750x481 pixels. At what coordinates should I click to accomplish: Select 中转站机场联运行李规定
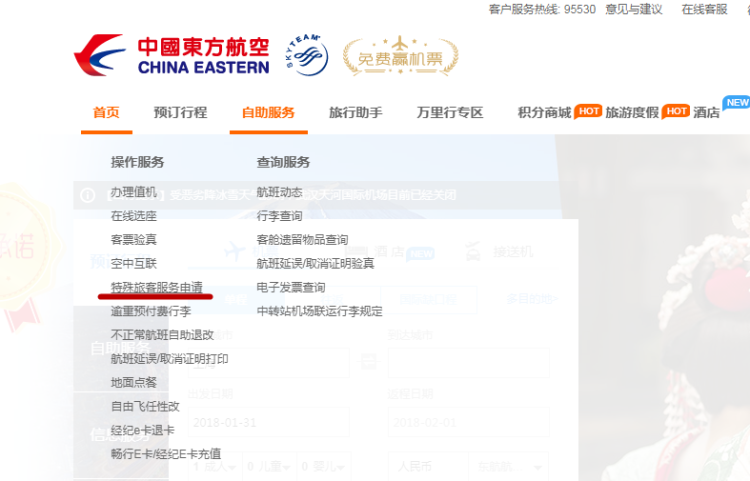tap(320, 311)
